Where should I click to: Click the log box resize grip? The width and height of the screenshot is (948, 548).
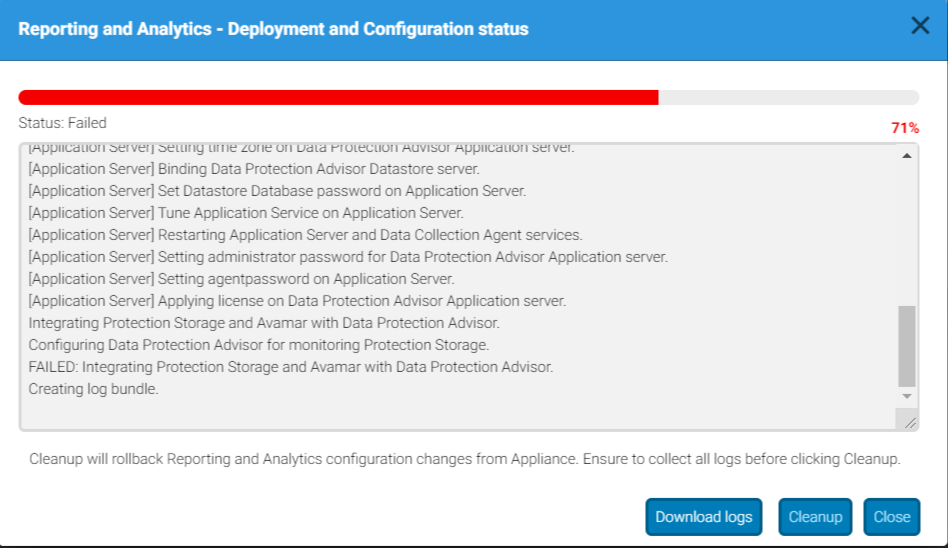909,422
